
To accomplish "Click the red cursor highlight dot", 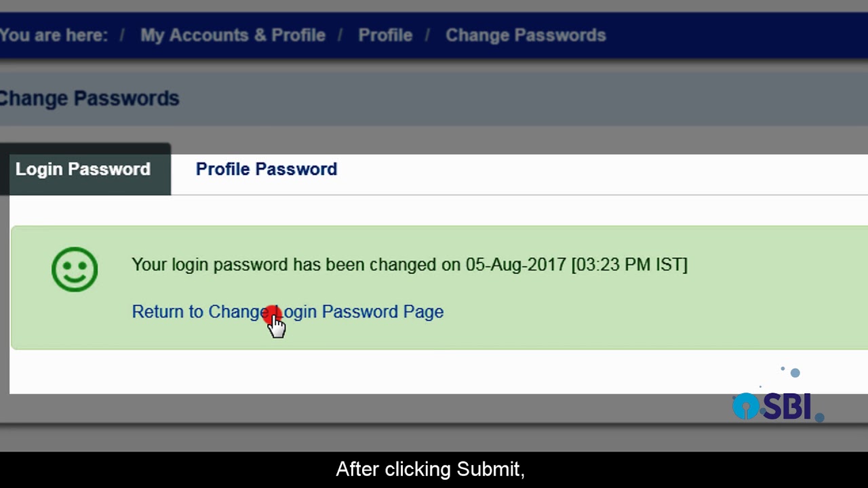I will click(272, 316).
